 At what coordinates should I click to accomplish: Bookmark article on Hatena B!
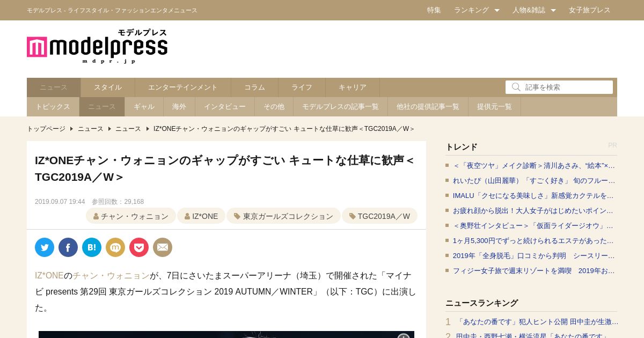coord(92,247)
